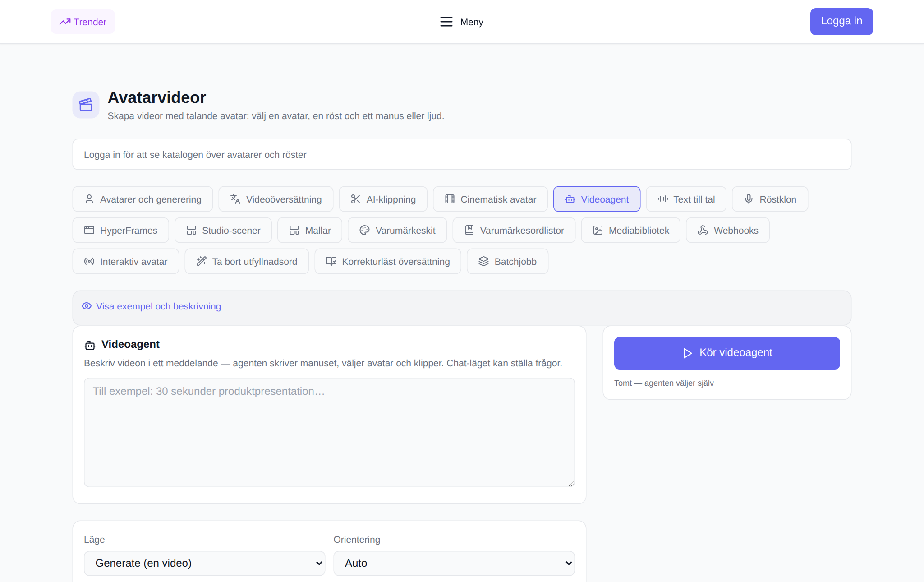This screenshot has height=582, width=924.
Task: Click the template icon on Mallar
Action: [x=294, y=230]
